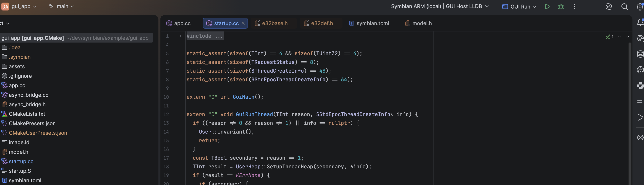Close the startup.cc tab
The image size is (644, 185).
[243, 23]
